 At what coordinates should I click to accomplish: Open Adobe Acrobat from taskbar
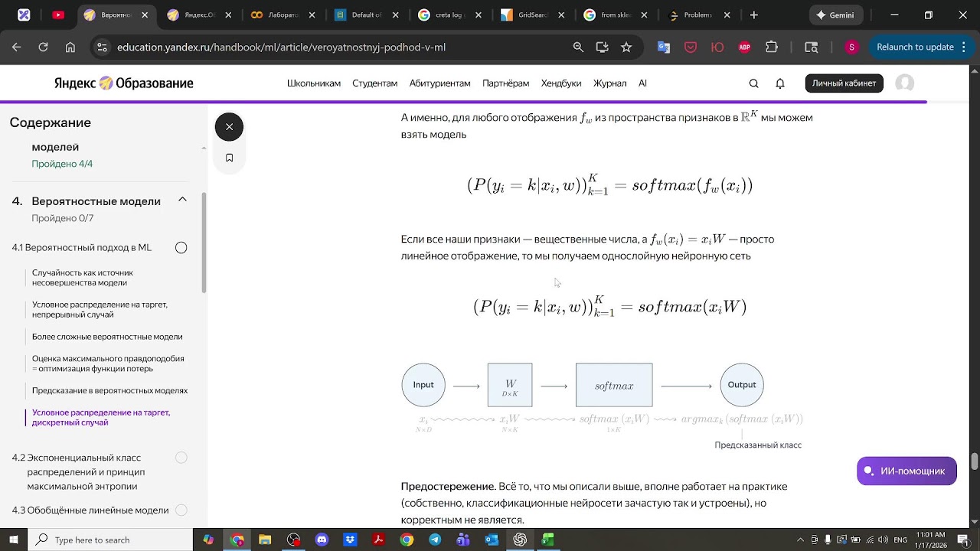378,540
